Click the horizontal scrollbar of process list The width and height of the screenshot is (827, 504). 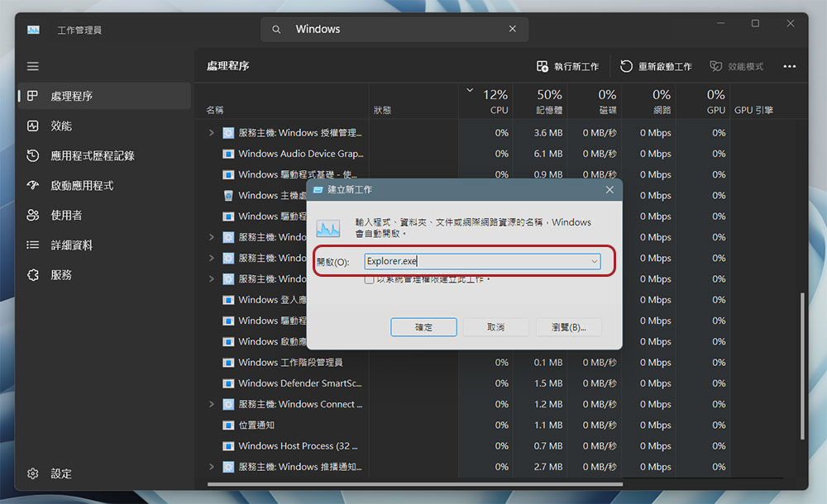415,484
